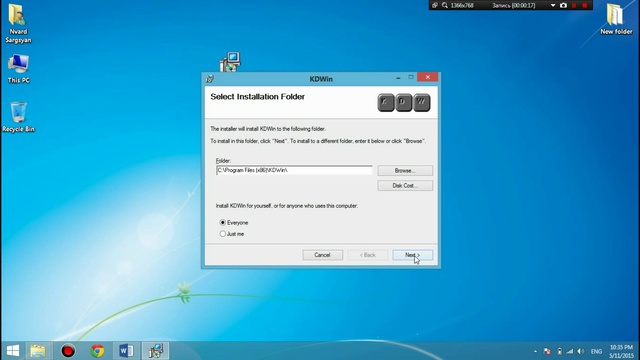Select the installer setup icon on the desktop
Screen dimensions: 640x360
tap(230, 62)
